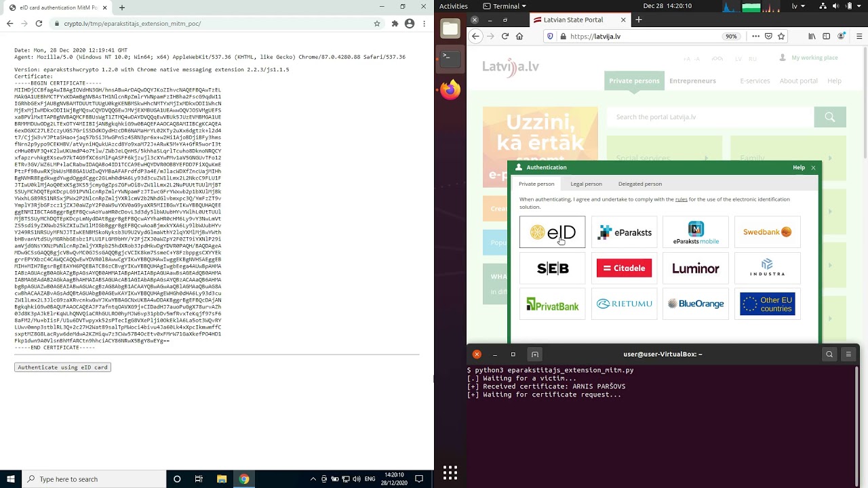
Task: Open Terminal from Ubuntu dock
Action: coord(450,58)
